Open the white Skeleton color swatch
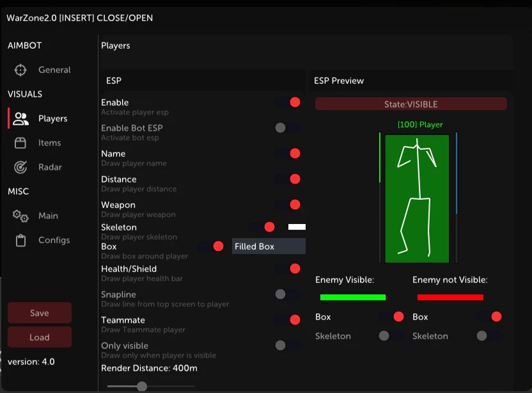 point(297,227)
